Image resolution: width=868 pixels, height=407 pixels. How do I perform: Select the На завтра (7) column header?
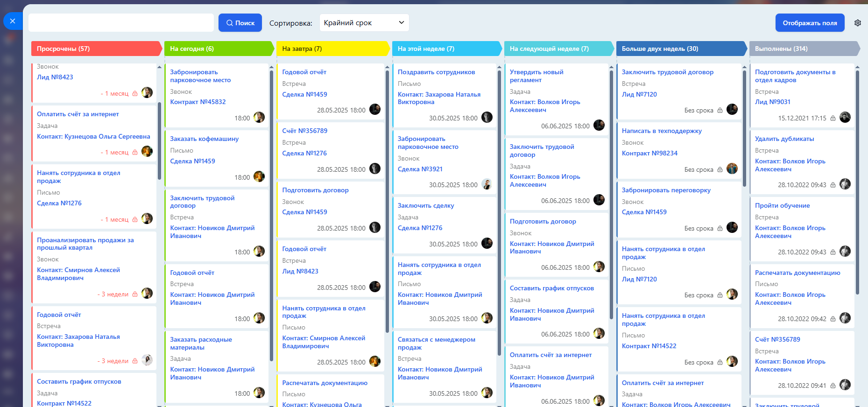pos(333,49)
